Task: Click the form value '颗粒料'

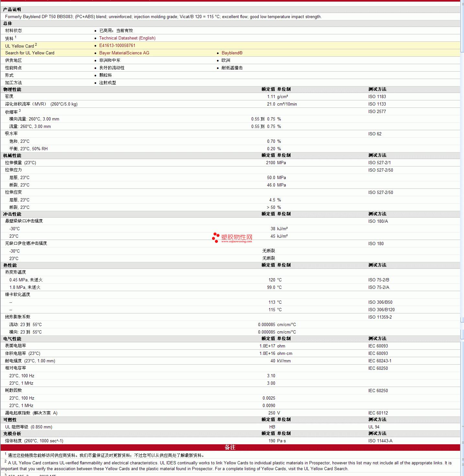Action: [x=105, y=75]
